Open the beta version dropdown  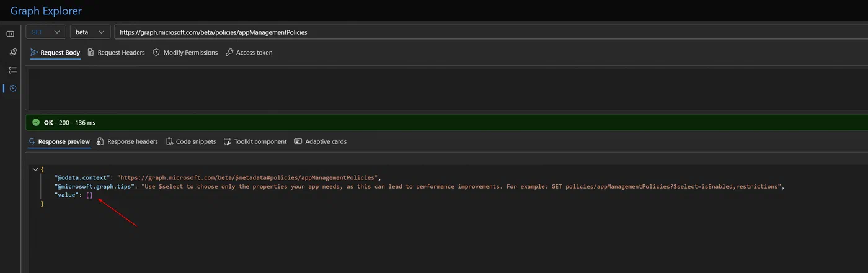[90, 32]
